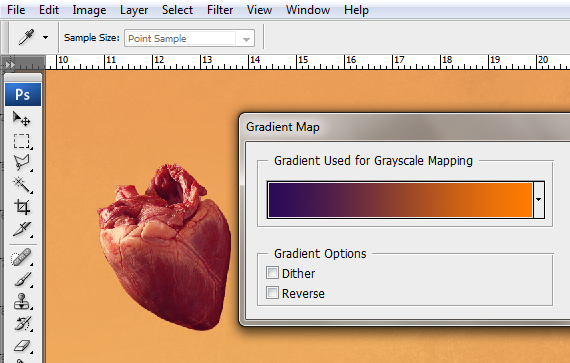Viewport: 570px width, 363px height.
Task: Select the Healing Brush tool
Action: [x=21, y=257]
